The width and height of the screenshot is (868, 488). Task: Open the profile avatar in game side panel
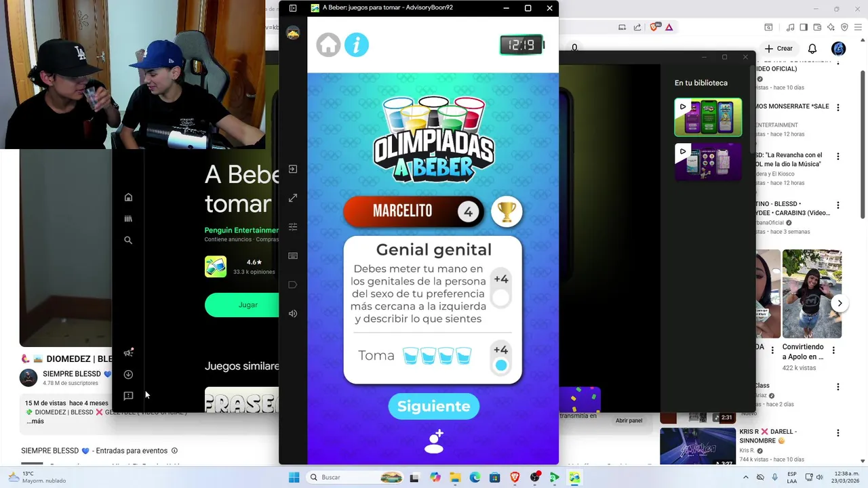coord(293,33)
